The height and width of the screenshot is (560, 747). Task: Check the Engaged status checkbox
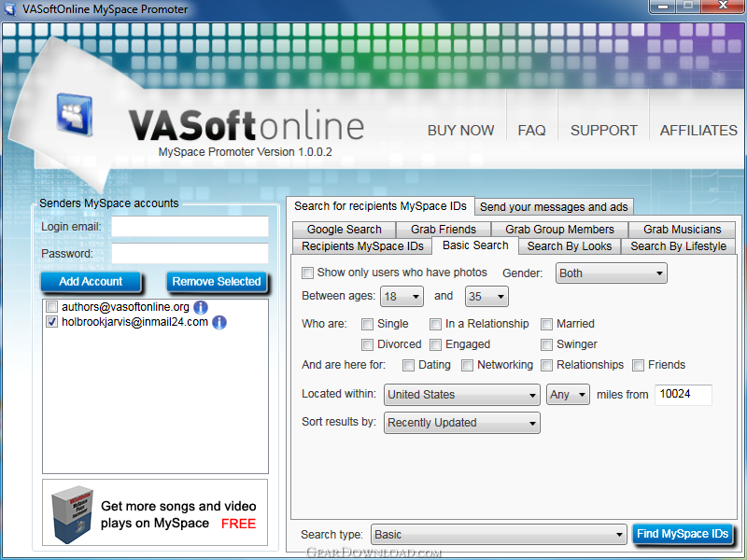pos(435,344)
